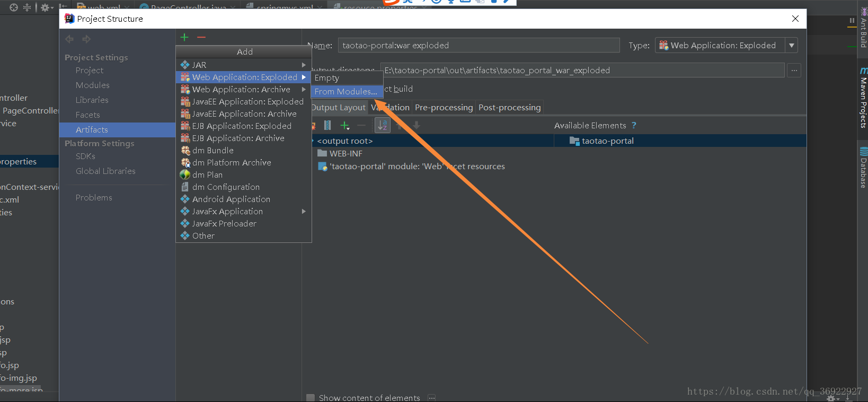Click the green plus Add Copy Of button
Viewport: 868px width, 402px height.
tap(345, 125)
